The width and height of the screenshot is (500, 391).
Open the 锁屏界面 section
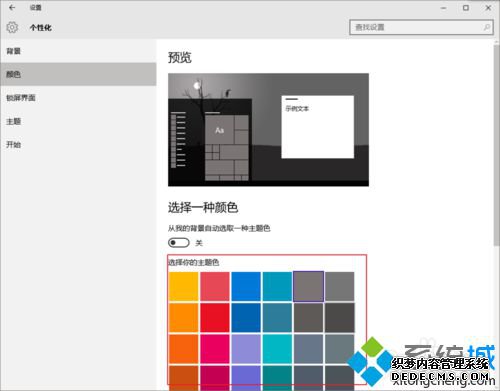pos(78,98)
